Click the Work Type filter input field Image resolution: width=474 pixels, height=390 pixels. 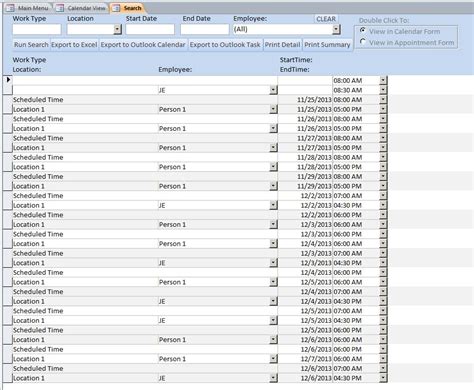pos(37,30)
